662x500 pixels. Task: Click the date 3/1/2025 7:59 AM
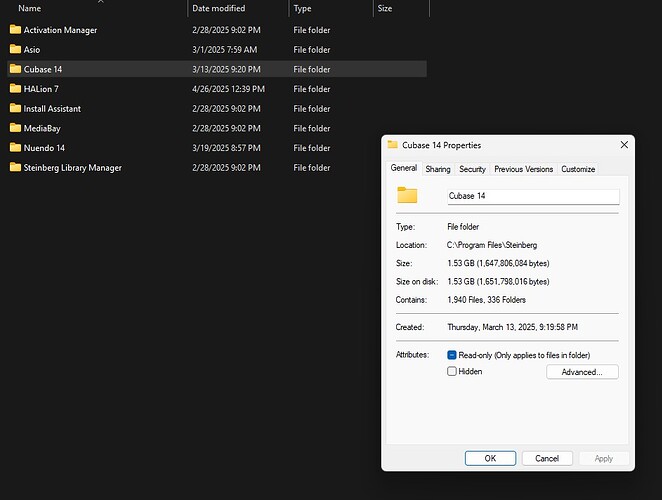[x=224, y=49]
